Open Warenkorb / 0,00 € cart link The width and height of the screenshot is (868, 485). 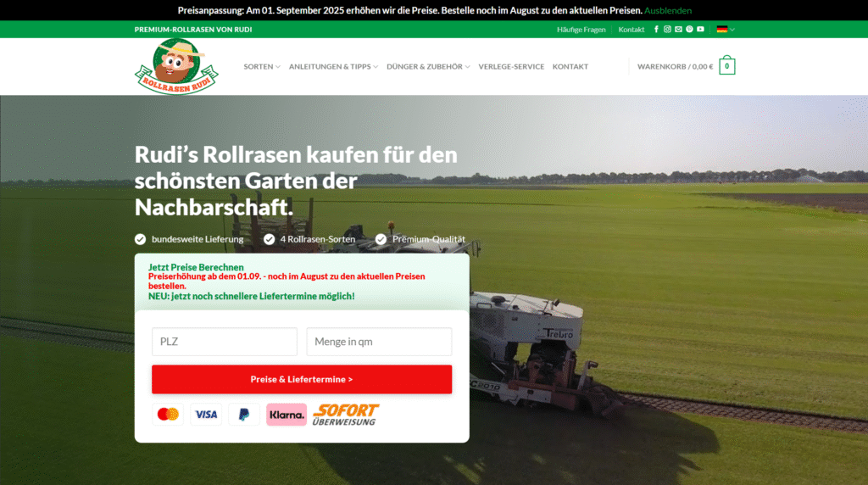point(675,66)
